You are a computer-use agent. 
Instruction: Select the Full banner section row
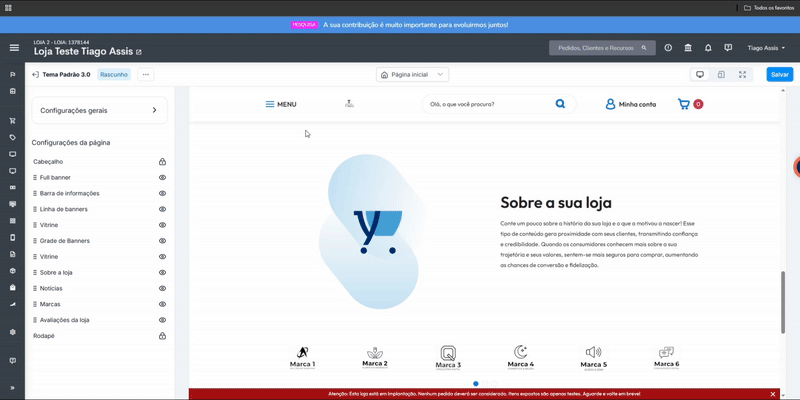tap(99, 178)
